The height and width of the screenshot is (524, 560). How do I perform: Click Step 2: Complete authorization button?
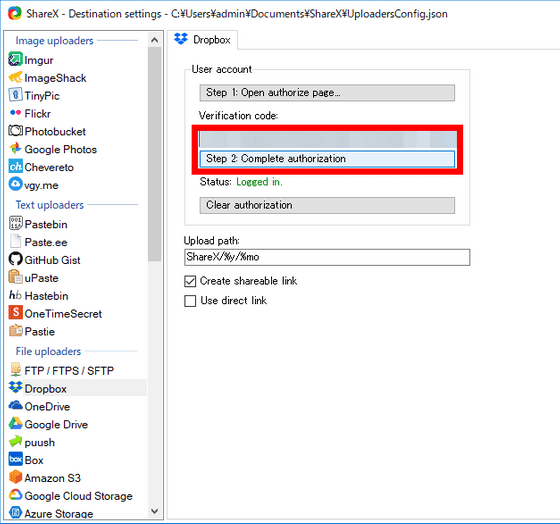[327, 159]
